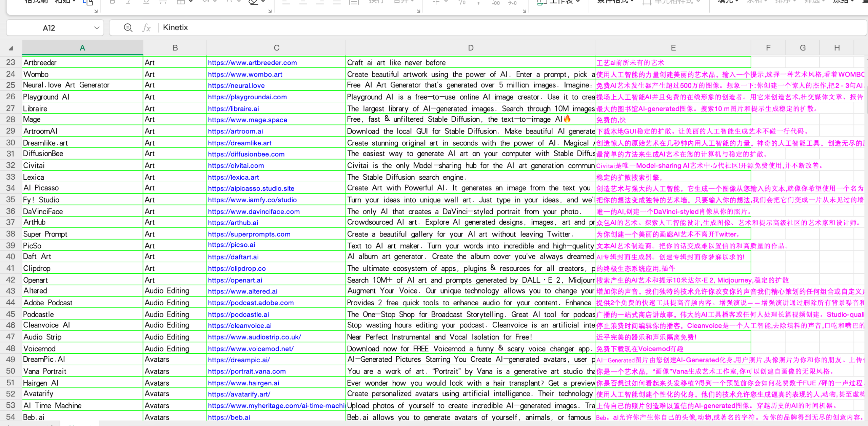Select column D header
The height and width of the screenshot is (426, 868).
[x=470, y=48]
